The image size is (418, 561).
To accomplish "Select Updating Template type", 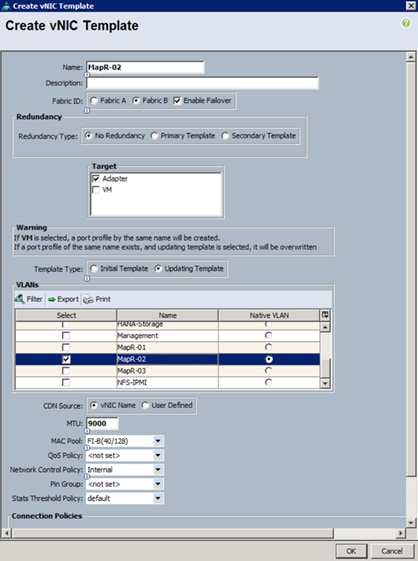I will 158,269.
